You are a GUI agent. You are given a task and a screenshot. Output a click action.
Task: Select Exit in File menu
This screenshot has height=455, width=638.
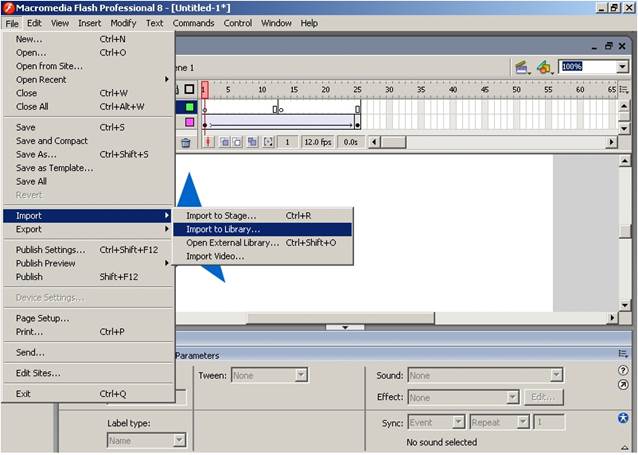click(90, 394)
